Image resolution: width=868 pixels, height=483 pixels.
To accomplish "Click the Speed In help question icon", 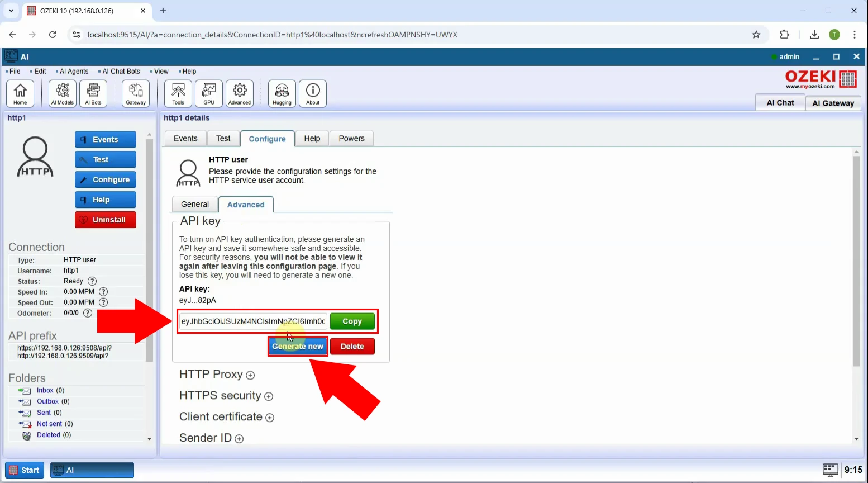I will (103, 292).
